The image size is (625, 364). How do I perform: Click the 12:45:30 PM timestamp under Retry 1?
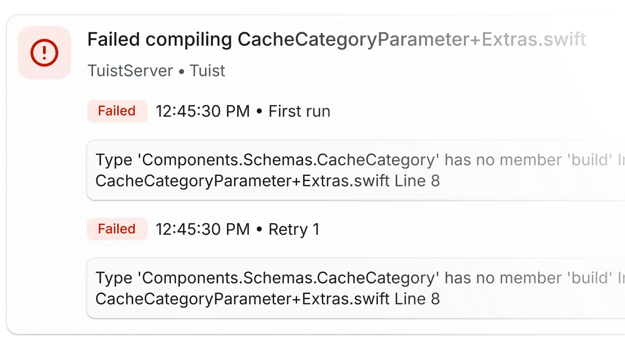[203, 229]
